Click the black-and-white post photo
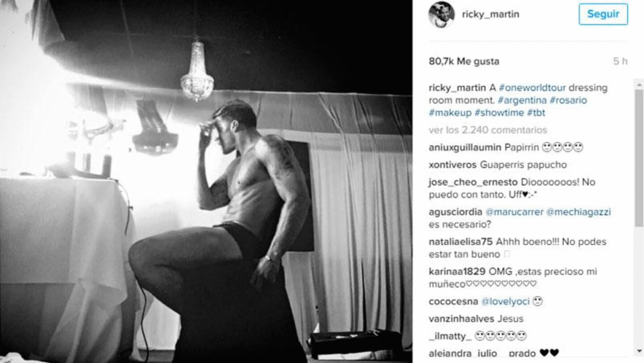644x363 pixels. (x=206, y=181)
